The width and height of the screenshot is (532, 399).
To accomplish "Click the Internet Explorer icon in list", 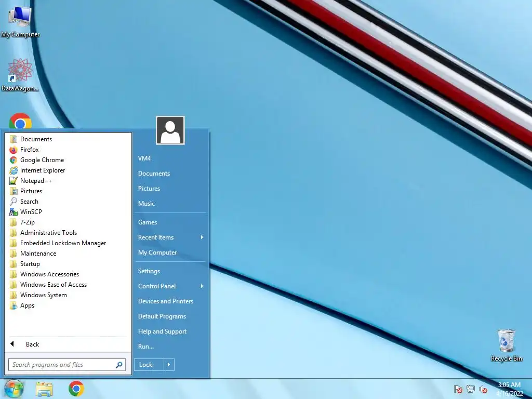I will click(x=13, y=170).
